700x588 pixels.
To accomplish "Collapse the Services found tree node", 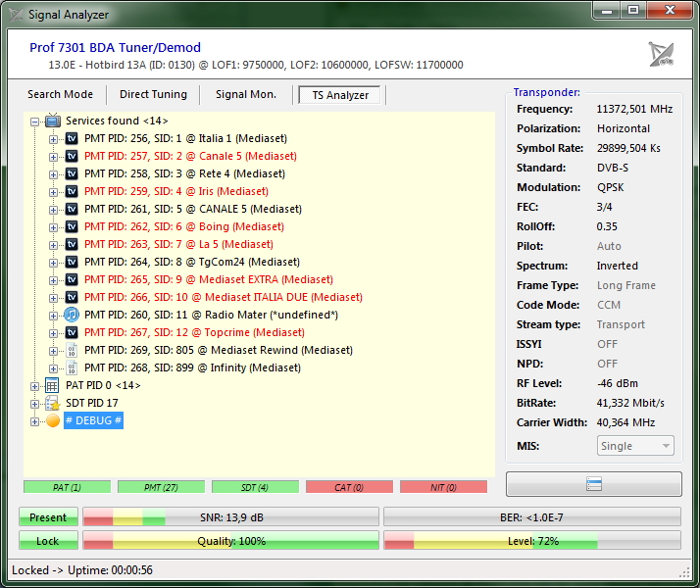I will (x=34, y=122).
